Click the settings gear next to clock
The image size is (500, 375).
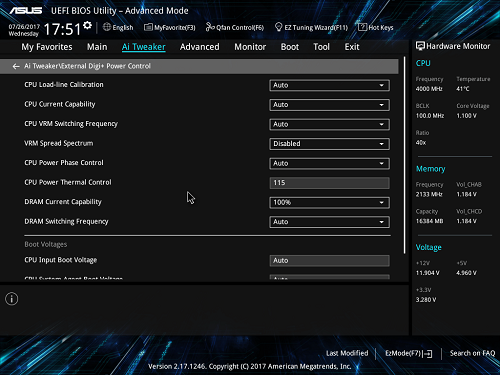point(87,25)
